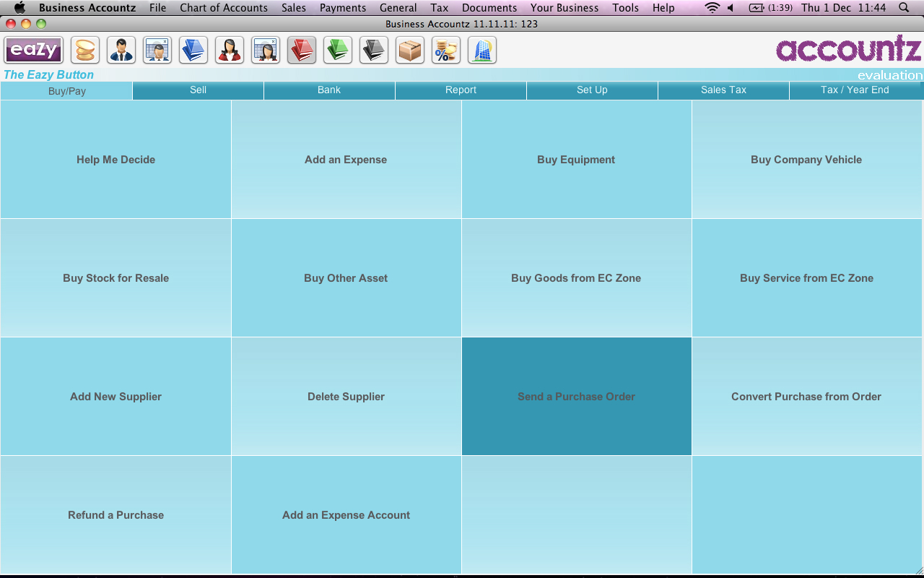Click the blue books toolbar icon
924x578 pixels.
pyautogui.click(x=193, y=51)
